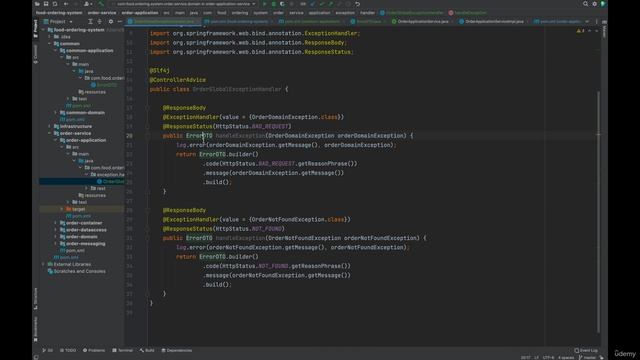Expand External Libraries node
The height and width of the screenshot is (360, 640).
(43, 264)
